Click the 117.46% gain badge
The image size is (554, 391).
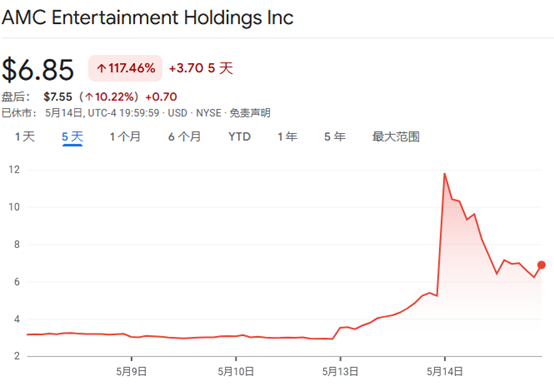125,68
